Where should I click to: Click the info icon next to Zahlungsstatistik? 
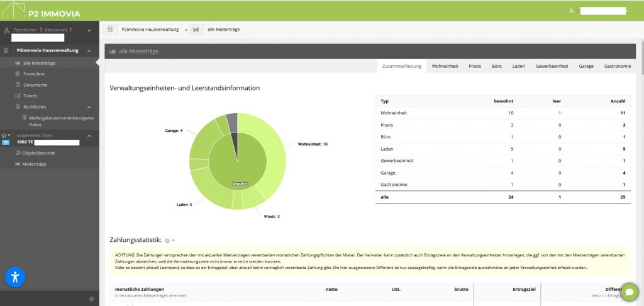click(x=167, y=240)
